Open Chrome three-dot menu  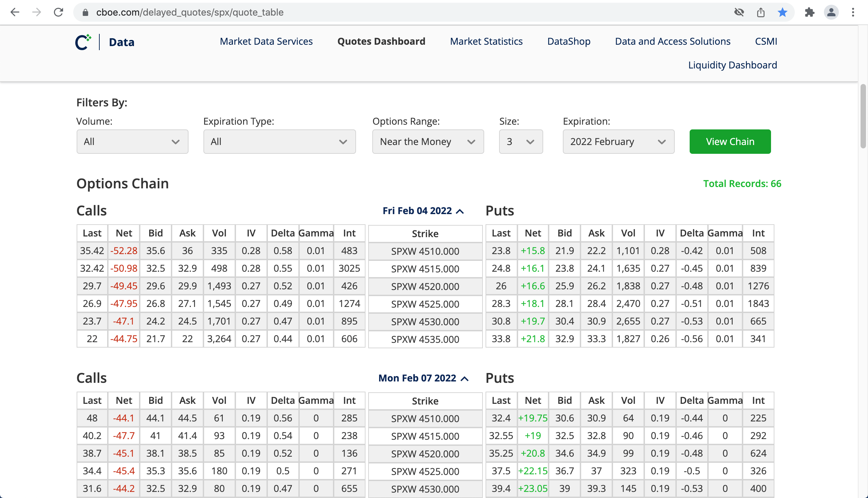coord(853,12)
